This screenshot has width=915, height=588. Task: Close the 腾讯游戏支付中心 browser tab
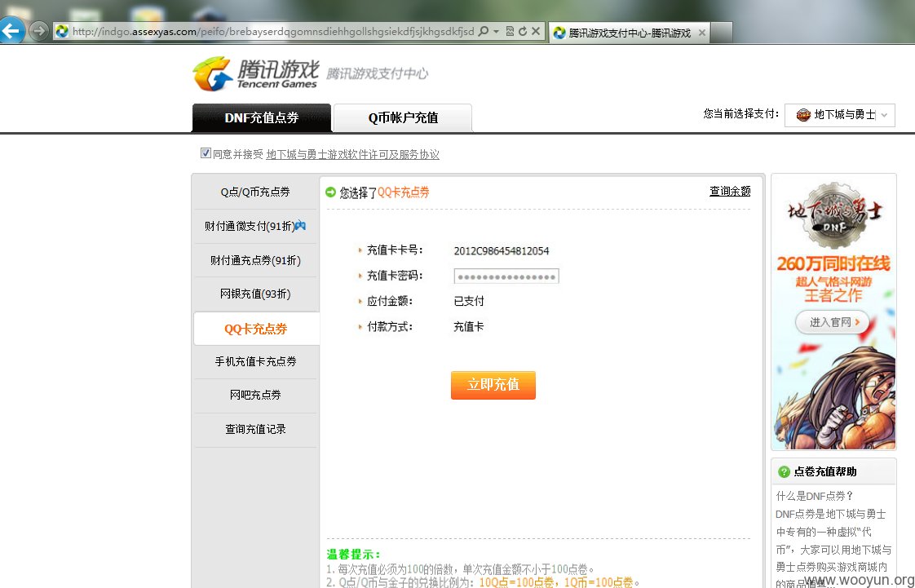point(702,33)
